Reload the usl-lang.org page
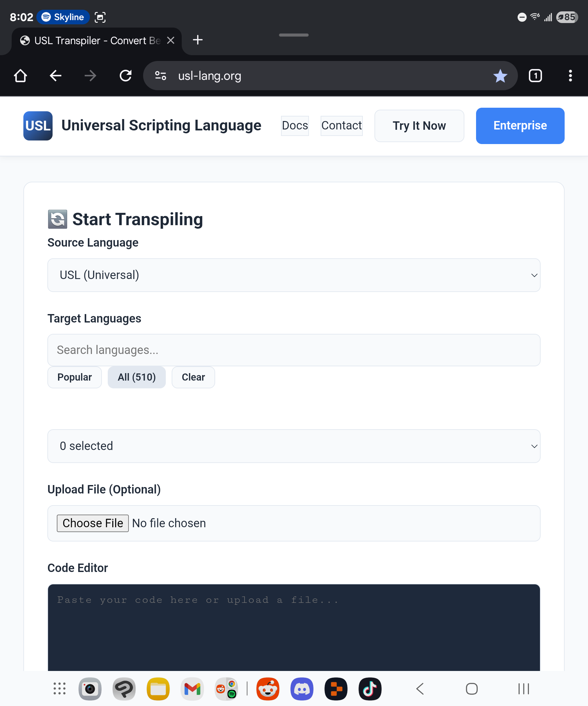The height and width of the screenshot is (706, 588). (125, 76)
